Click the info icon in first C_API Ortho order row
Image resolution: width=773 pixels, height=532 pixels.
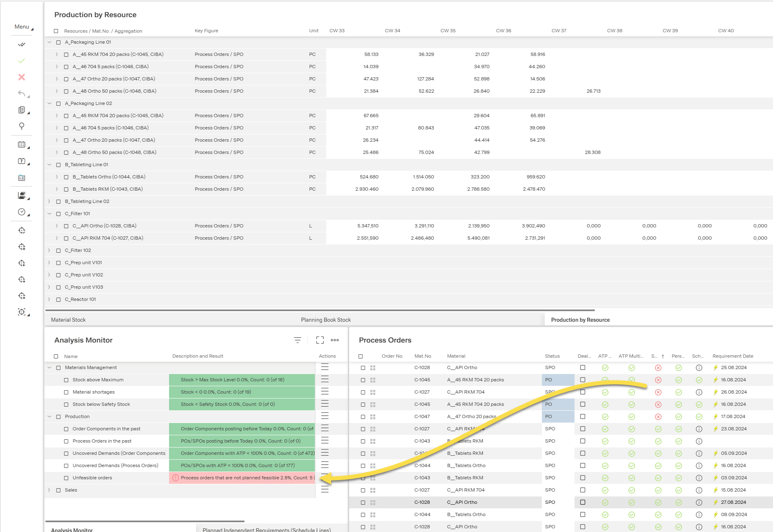tap(699, 368)
